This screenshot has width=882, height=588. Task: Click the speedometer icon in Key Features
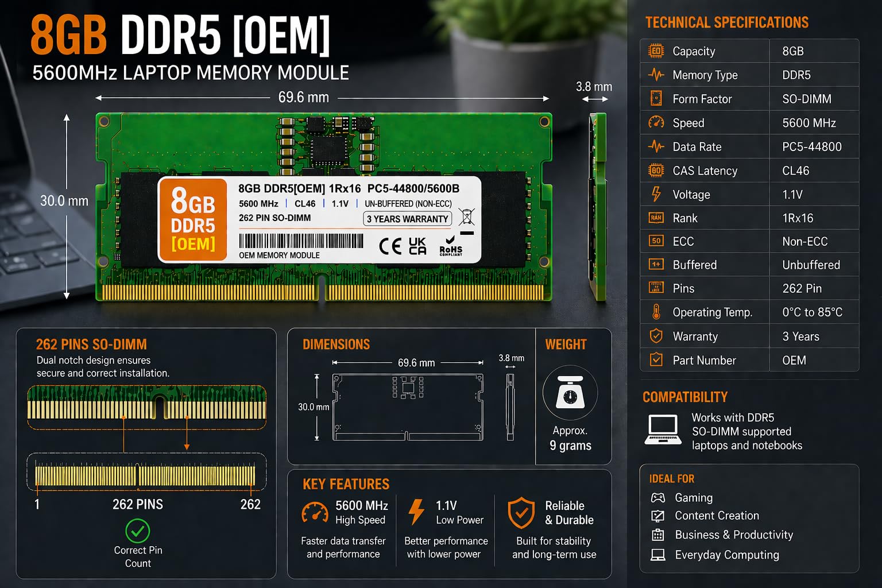pos(315,513)
